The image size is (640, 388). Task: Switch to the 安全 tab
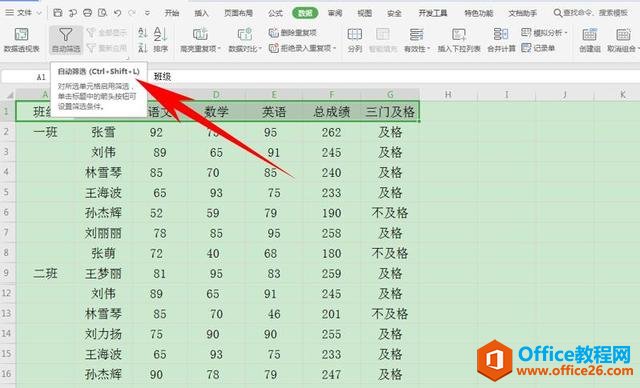[394, 13]
